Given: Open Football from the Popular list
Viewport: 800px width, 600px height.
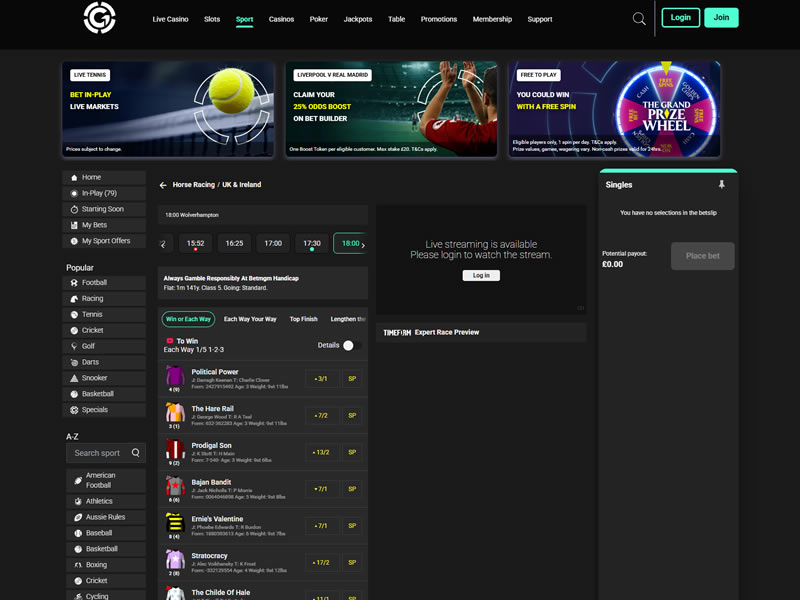Looking at the screenshot, I should (94, 283).
